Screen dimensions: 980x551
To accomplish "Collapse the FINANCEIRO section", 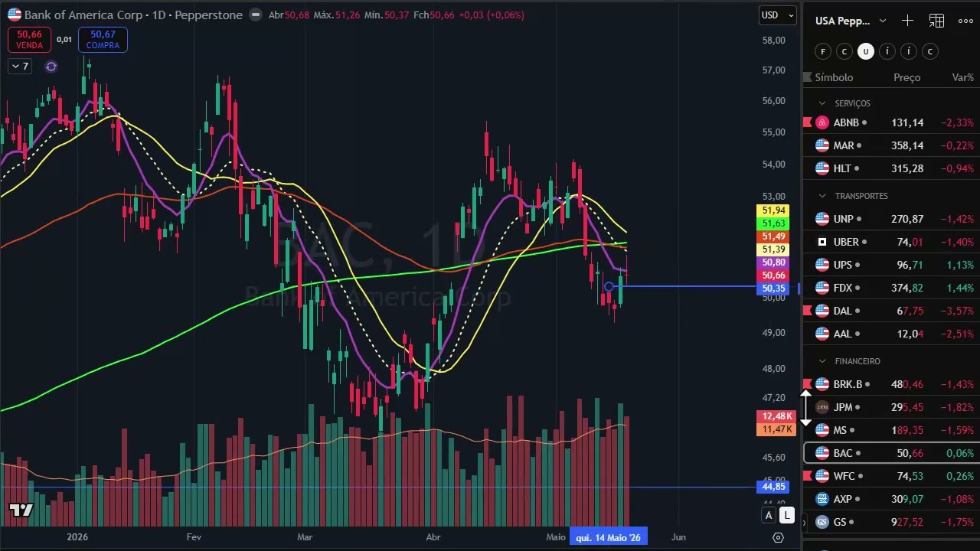I will 822,361.
